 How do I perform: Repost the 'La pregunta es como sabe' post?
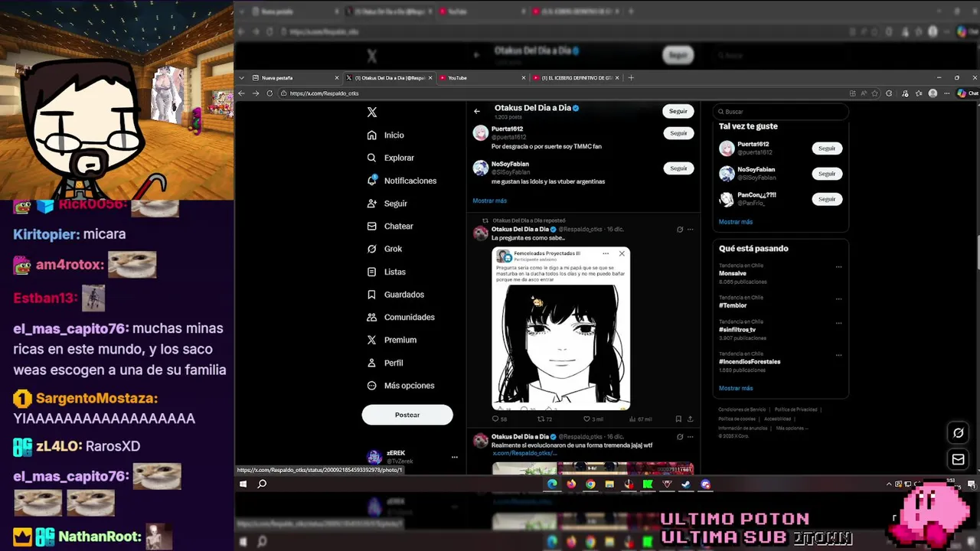[x=544, y=419]
